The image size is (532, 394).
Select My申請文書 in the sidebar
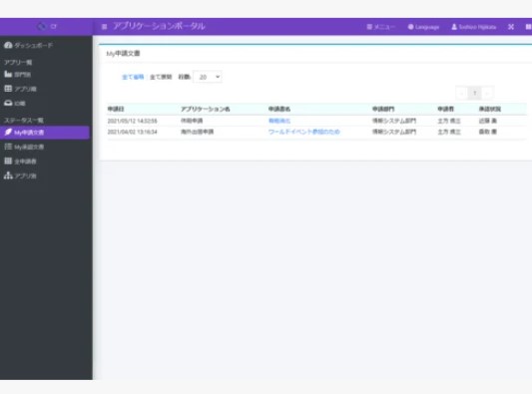pyautogui.click(x=45, y=133)
